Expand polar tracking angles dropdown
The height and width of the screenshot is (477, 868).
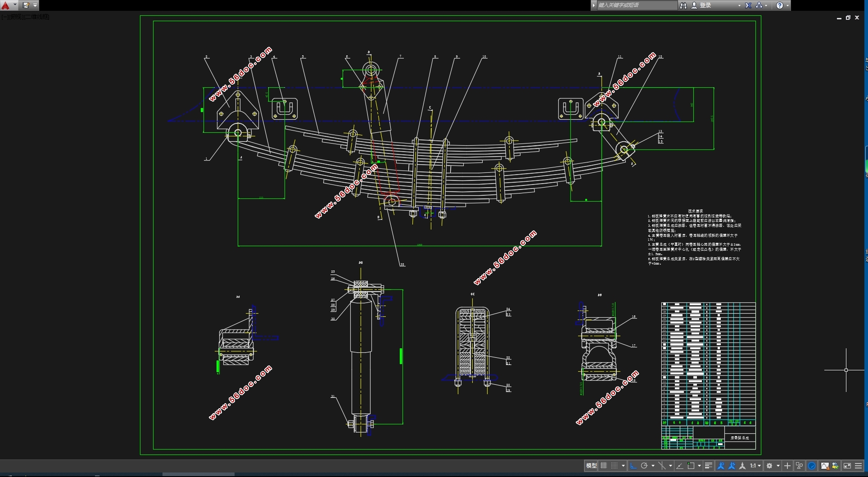click(653, 466)
